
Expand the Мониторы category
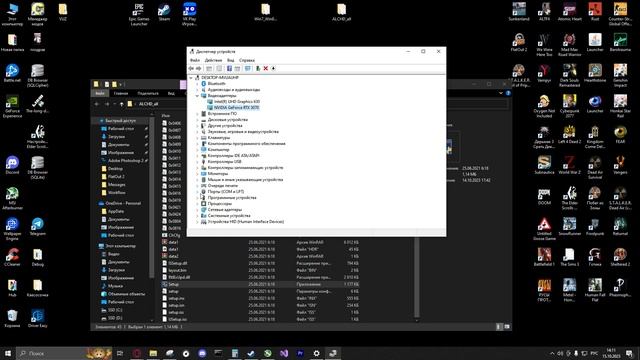(x=197, y=173)
